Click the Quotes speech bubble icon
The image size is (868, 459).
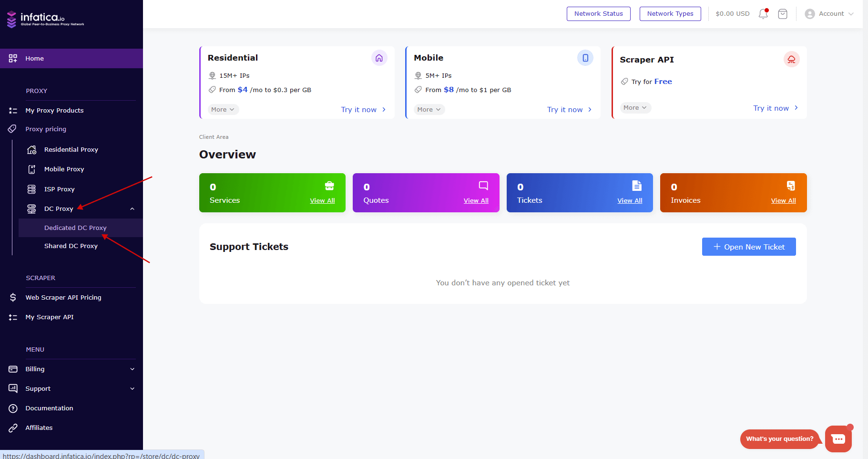coord(483,186)
